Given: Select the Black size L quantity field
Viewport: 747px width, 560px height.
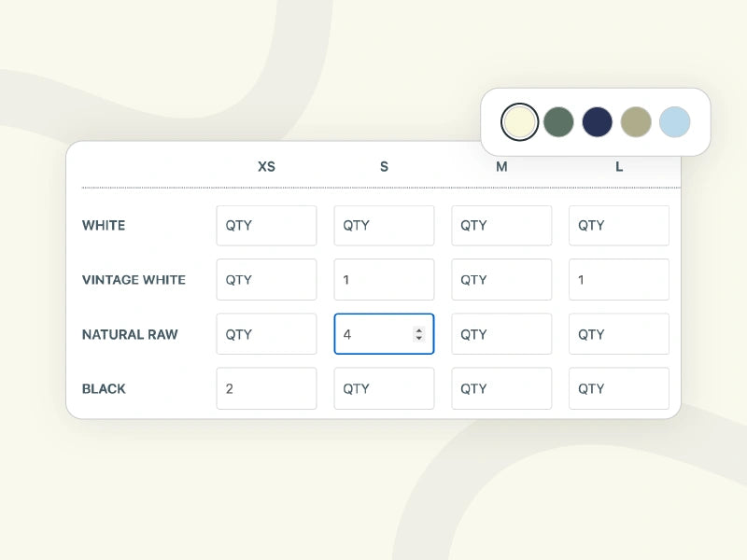Looking at the screenshot, I should pyautogui.click(x=619, y=388).
